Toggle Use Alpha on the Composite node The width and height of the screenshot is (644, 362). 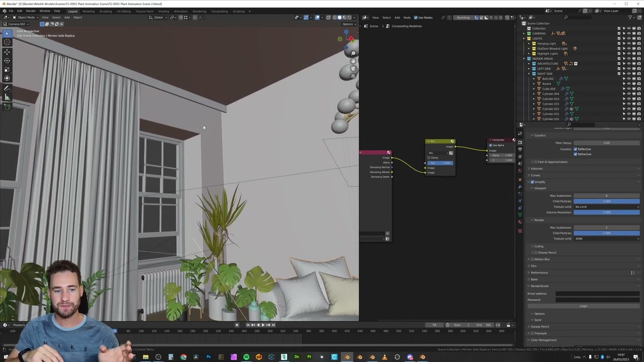[x=491, y=145]
